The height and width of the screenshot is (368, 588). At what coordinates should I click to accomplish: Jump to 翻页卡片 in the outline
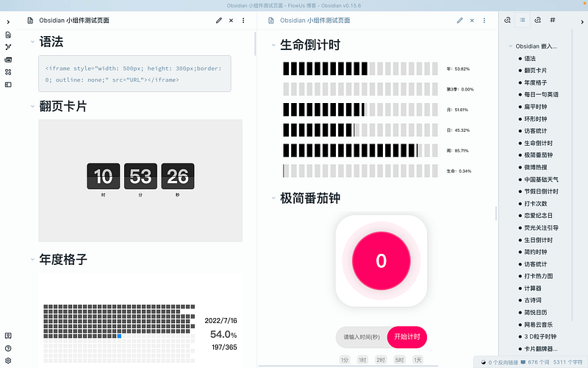coord(536,71)
